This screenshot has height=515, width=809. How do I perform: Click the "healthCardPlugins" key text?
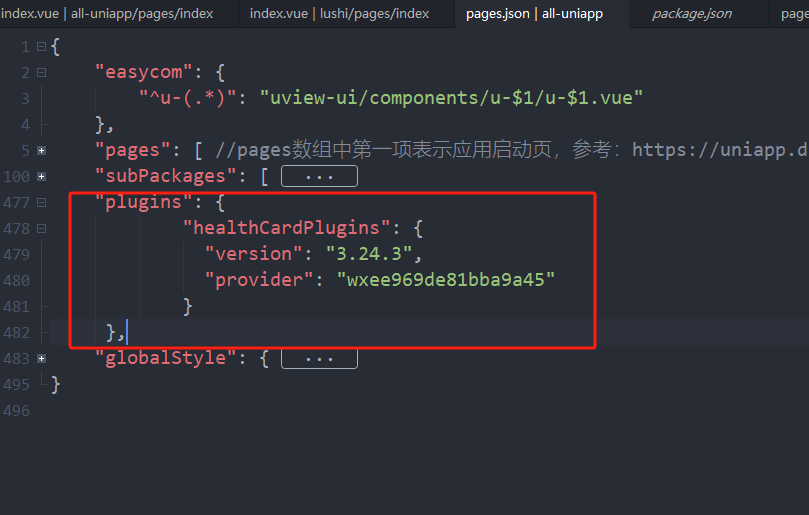click(x=287, y=228)
